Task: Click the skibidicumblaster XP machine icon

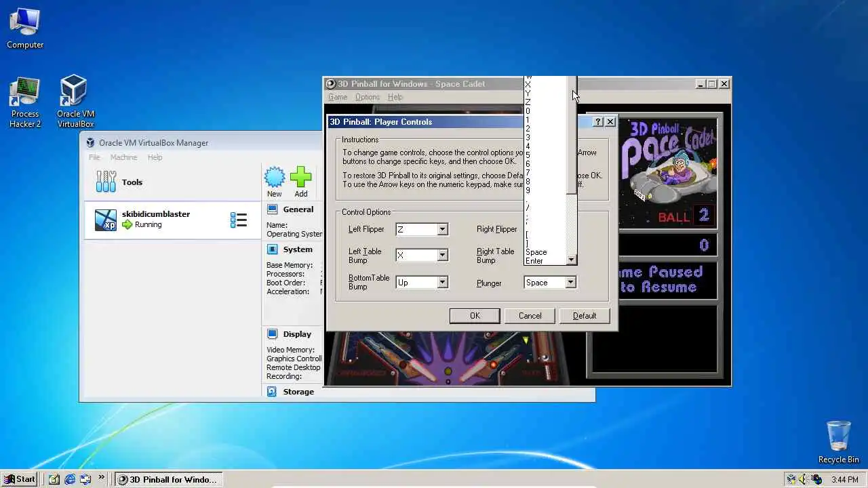Action: (106, 220)
